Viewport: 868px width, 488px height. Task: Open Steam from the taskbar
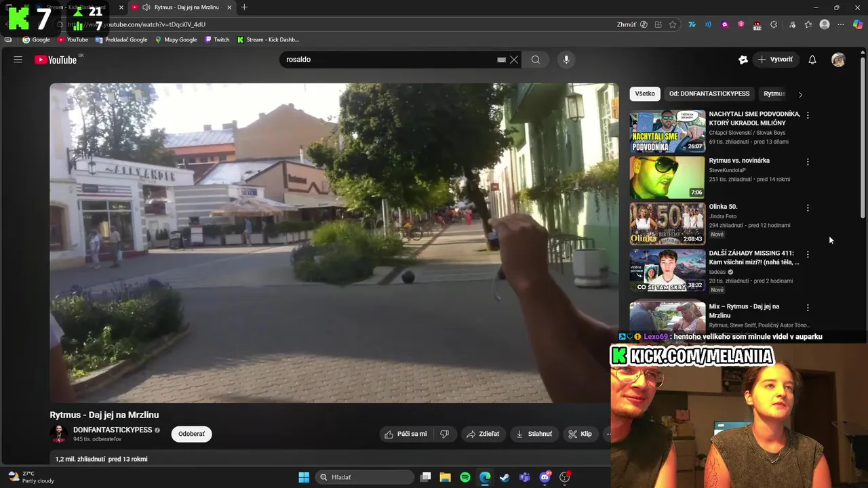coord(505,477)
